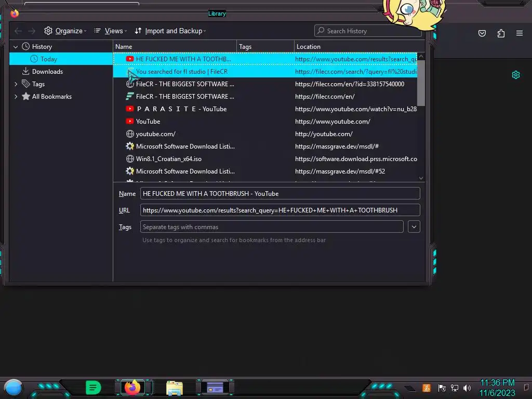Open the purple window app on taskbar
This screenshot has height=399, width=532.
point(215,388)
